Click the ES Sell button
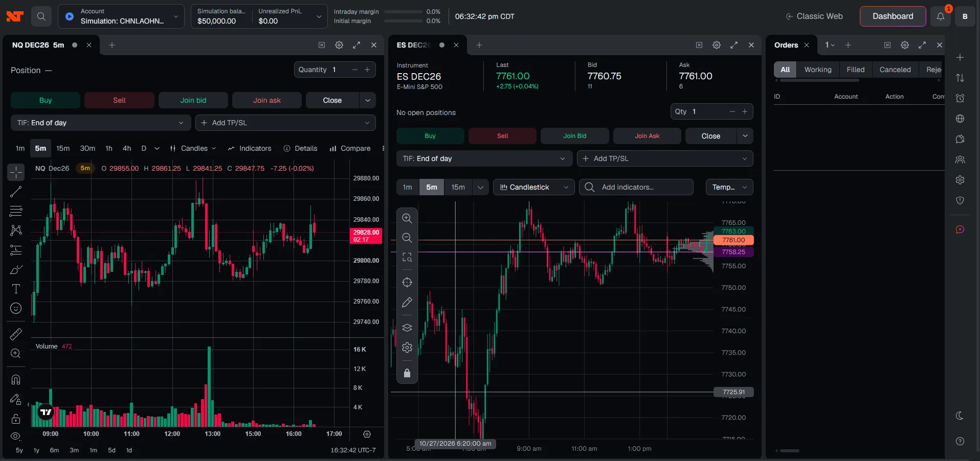The image size is (980, 461). coord(502,136)
